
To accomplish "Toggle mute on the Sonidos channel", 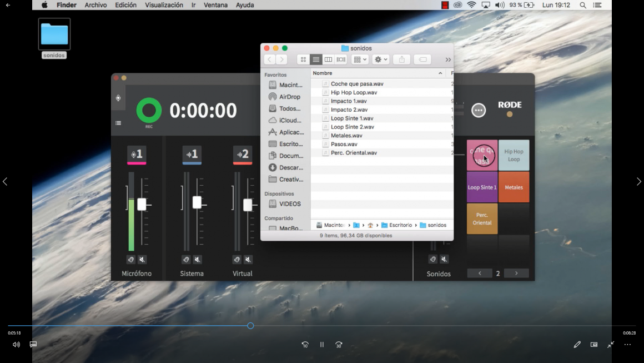I will point(444,259).
